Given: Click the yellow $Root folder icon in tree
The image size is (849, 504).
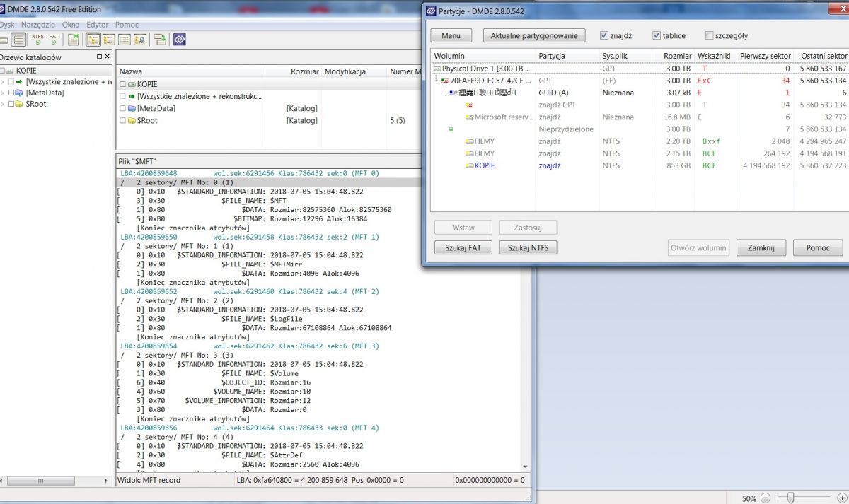Looking at the screenshot, I should coord(18,104).
